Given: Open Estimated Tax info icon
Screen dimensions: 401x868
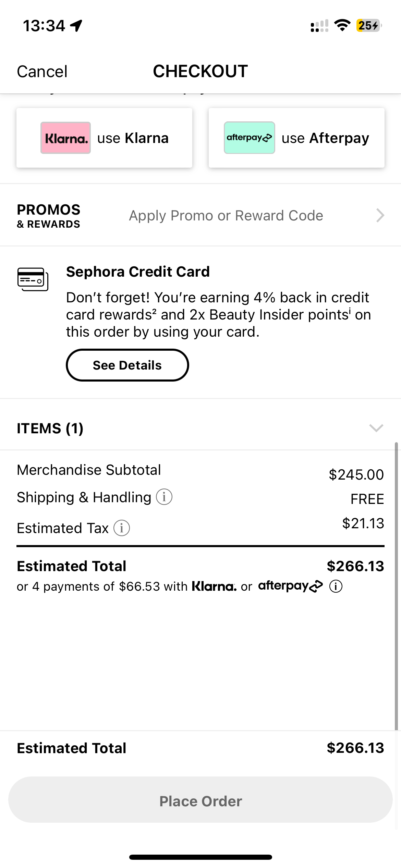Looking at the screenshot, I should tap(122, 528).
